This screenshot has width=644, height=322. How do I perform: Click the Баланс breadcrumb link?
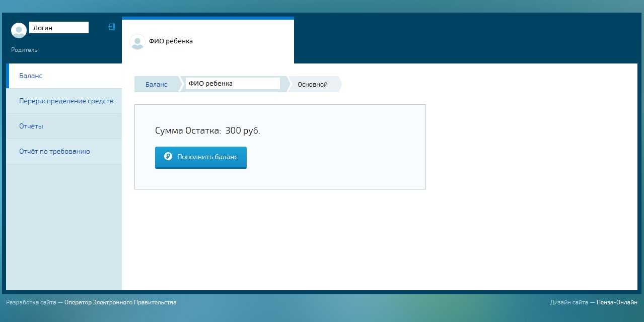coord(156,84)
